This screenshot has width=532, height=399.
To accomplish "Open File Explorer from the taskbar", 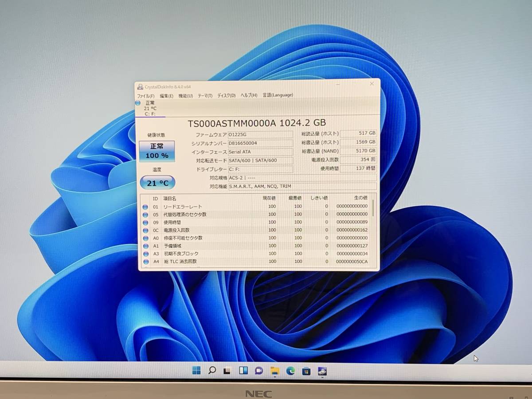I will coord(274,371).
